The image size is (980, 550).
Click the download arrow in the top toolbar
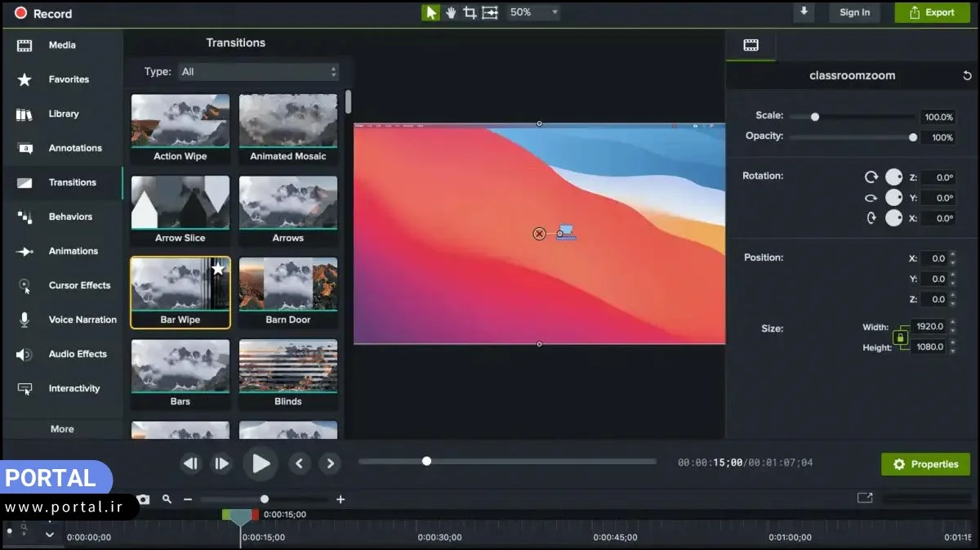pos(803,12)
